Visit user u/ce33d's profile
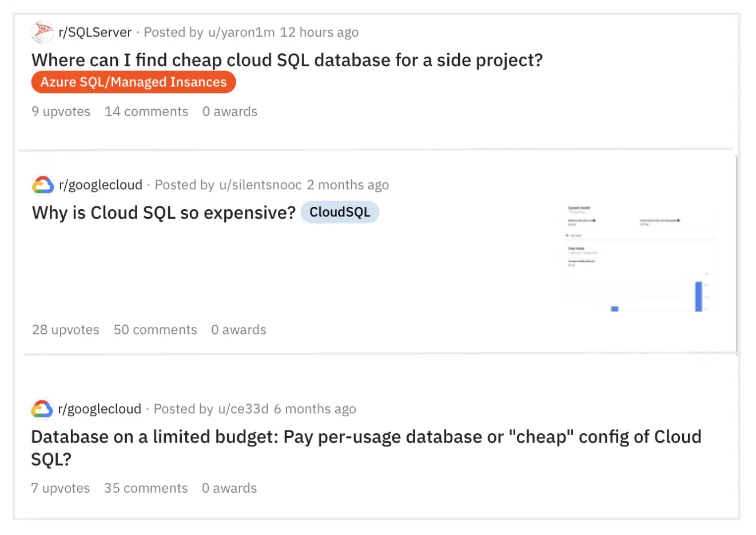756x535 pixels. click(x=243, y=409)
